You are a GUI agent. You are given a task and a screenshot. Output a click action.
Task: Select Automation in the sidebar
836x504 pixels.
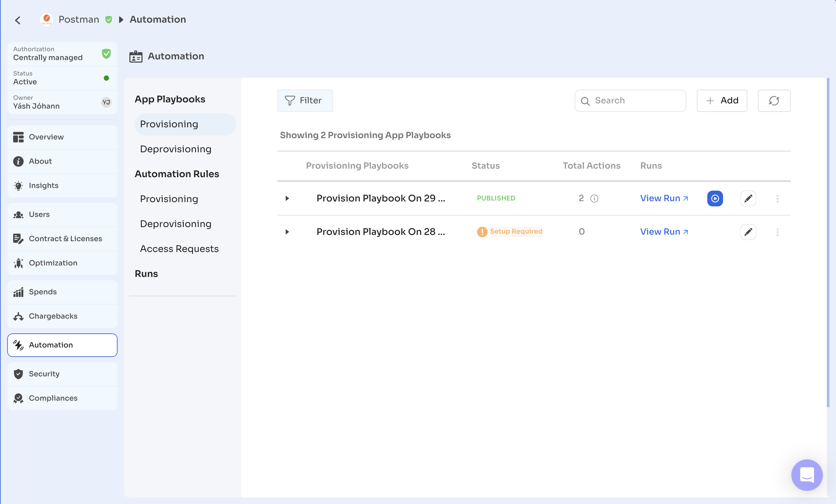coord(62,345)
